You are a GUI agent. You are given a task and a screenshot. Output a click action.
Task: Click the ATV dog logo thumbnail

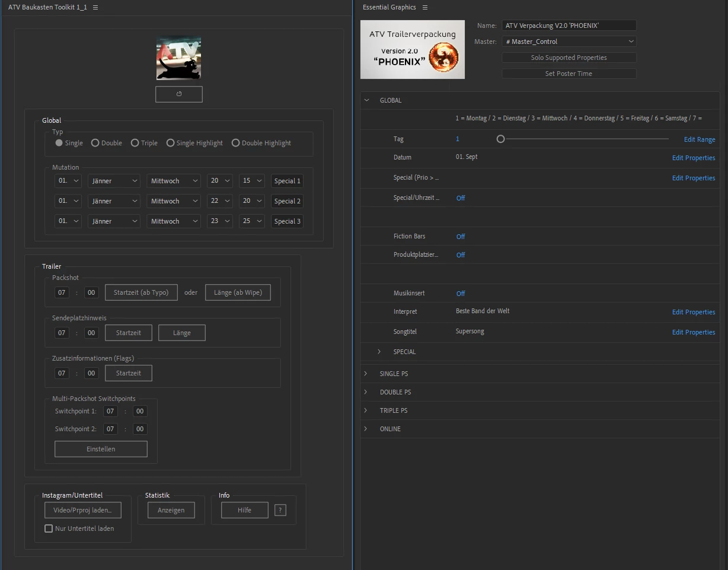point(178,58)
